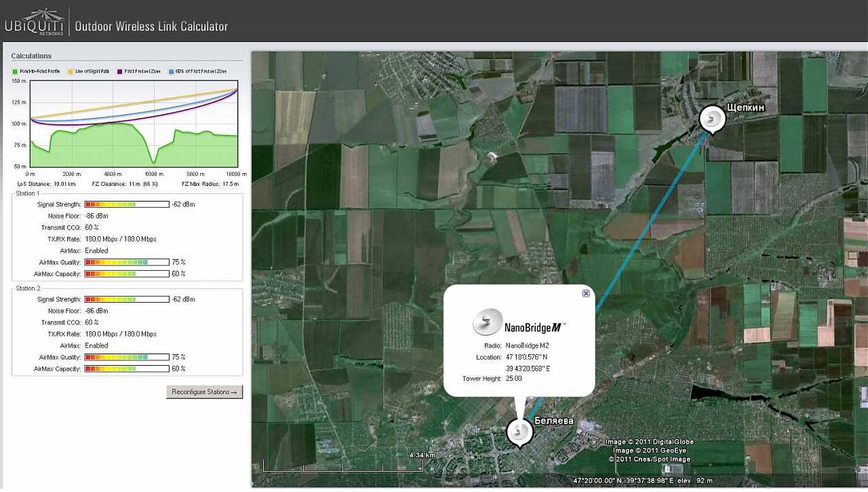Viewport: 868px width, 492px height.
Task: Click Station 1 AirMax Quality bar
Action: pos(126,263)
